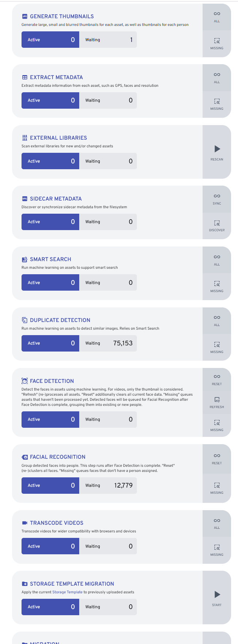Click REFRESH in Face Detection
Screen dimensions: 238x644
pos(217,403)
